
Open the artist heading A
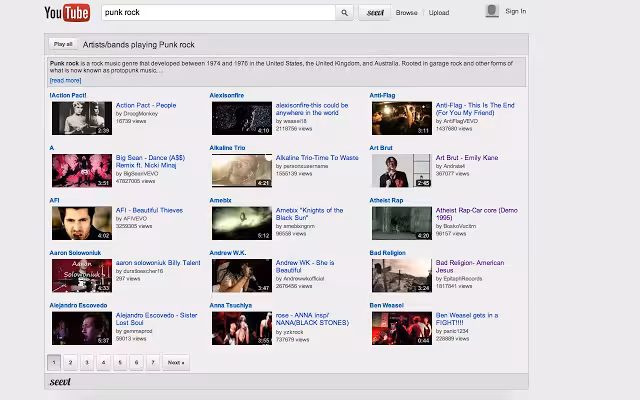click(51, 148)
